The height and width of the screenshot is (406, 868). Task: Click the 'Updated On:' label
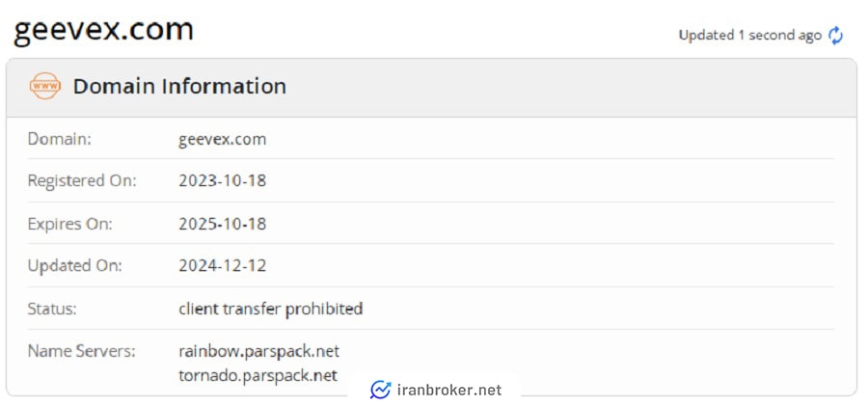coord(74,266)
